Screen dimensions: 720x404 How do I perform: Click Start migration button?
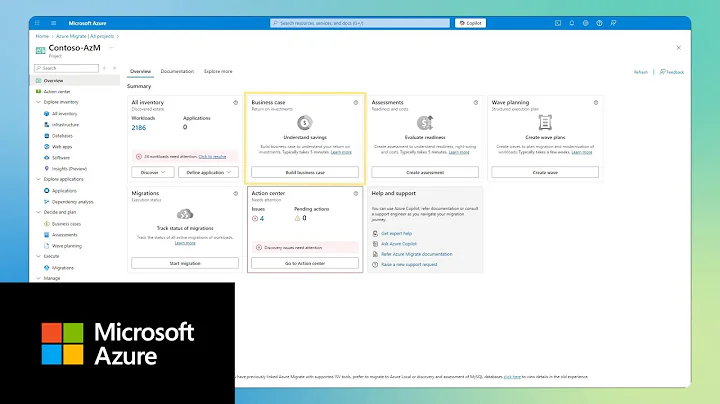185,264
